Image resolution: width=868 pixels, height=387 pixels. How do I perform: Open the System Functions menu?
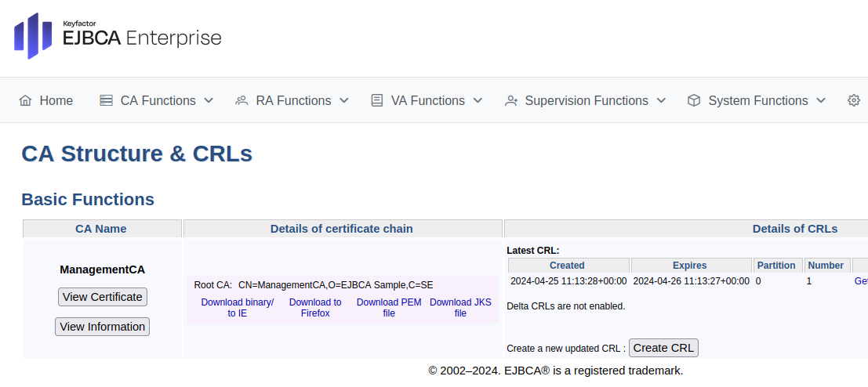757,100
